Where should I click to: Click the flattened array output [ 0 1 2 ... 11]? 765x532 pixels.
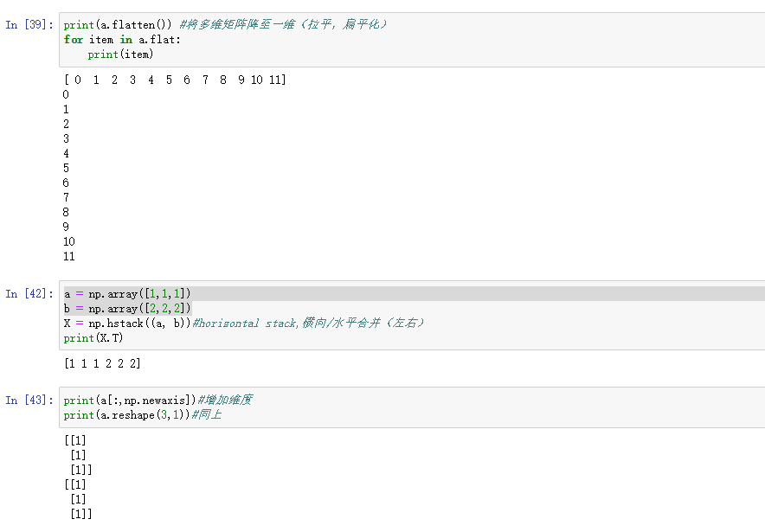(175, 80)
